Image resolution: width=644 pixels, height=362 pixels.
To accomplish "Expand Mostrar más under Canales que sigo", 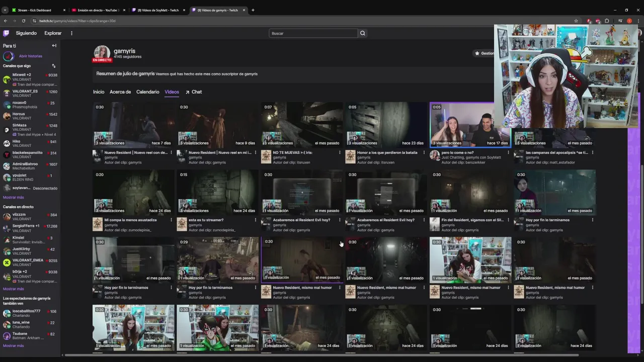I will 14,198.
